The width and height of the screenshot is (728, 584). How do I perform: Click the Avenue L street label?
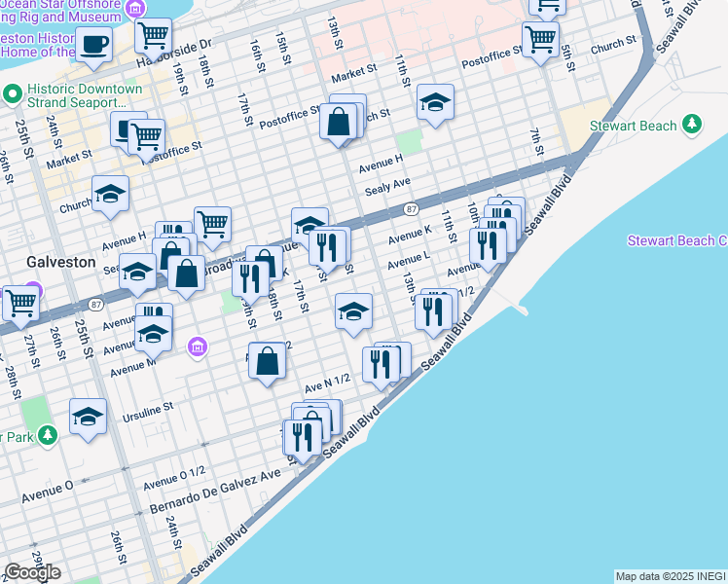coord(409,261)
